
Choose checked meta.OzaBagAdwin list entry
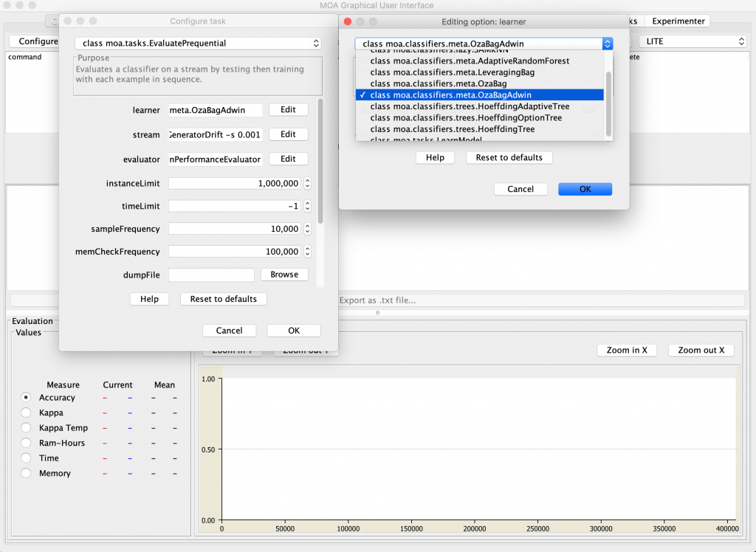coord(479,95)
